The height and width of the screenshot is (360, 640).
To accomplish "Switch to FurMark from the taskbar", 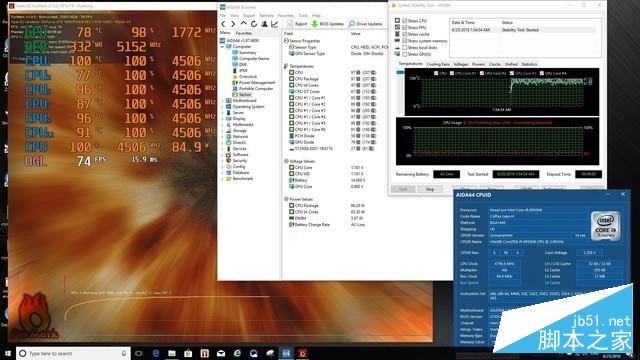I will (x=302, y=353).
